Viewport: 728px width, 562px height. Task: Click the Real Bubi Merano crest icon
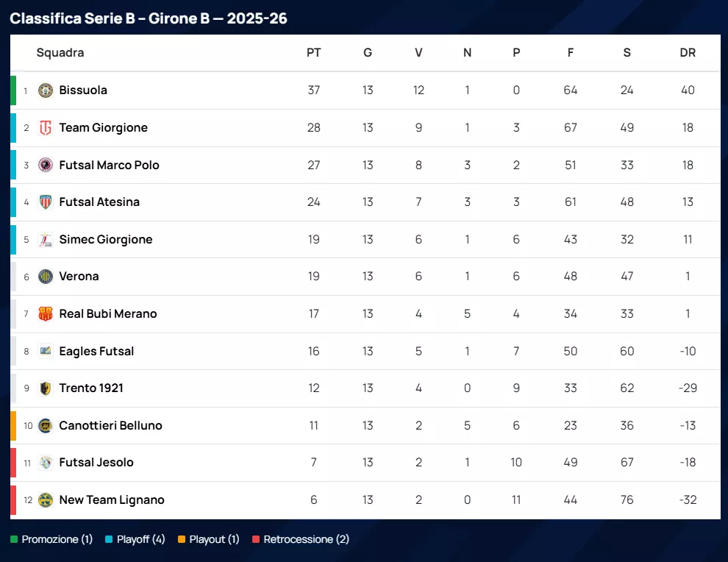click(x=46, y=314)
